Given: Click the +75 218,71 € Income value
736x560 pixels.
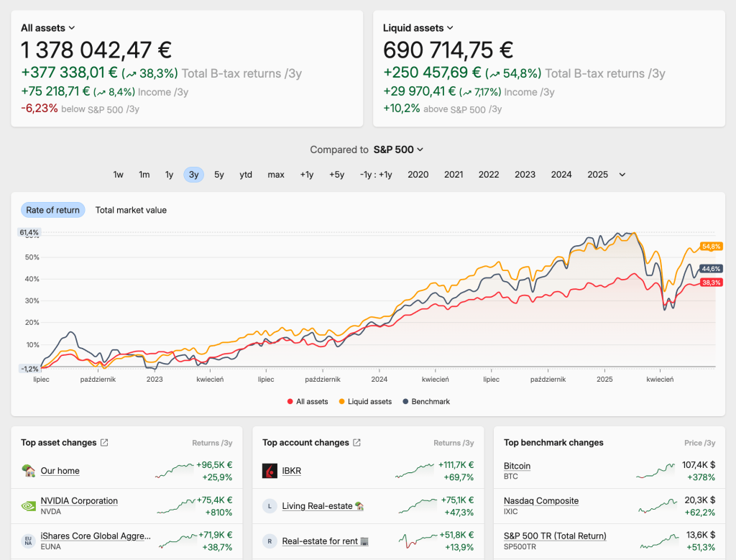Looking at the screenshot, I should [55, 91].
